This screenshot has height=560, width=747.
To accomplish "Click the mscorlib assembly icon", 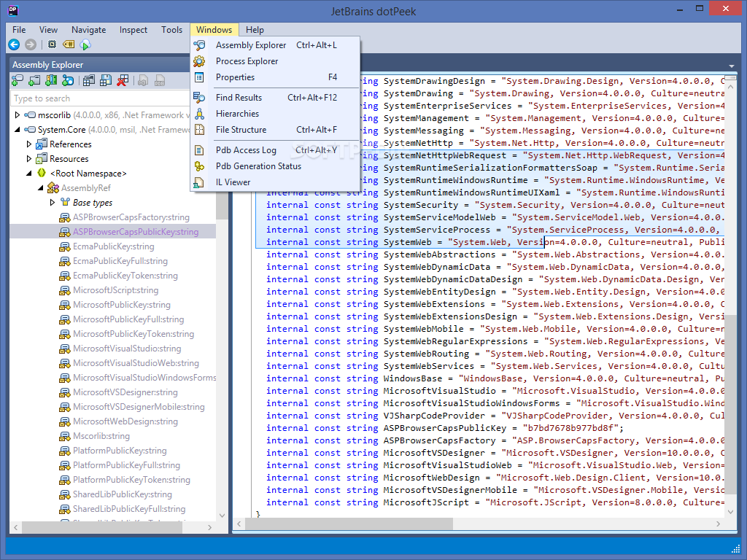I will click(x=30, y=115).
